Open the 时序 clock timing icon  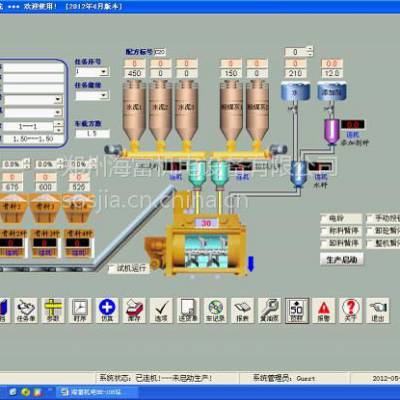coord(80,310)
